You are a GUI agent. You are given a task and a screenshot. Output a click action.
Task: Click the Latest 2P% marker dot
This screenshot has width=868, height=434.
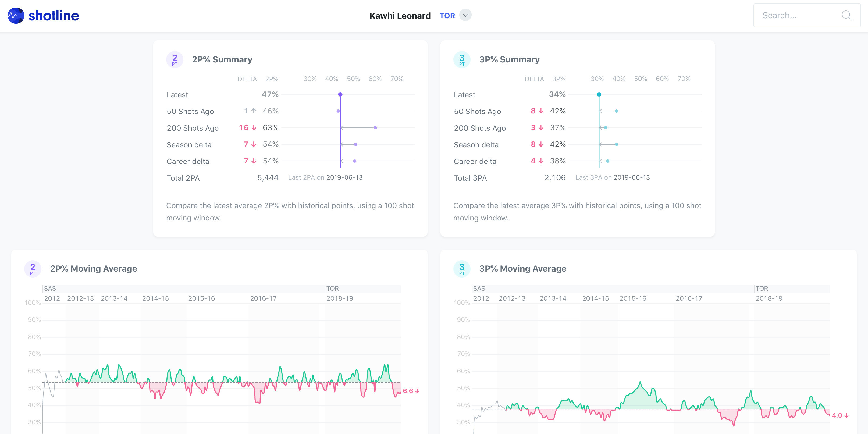click(340, 94)
